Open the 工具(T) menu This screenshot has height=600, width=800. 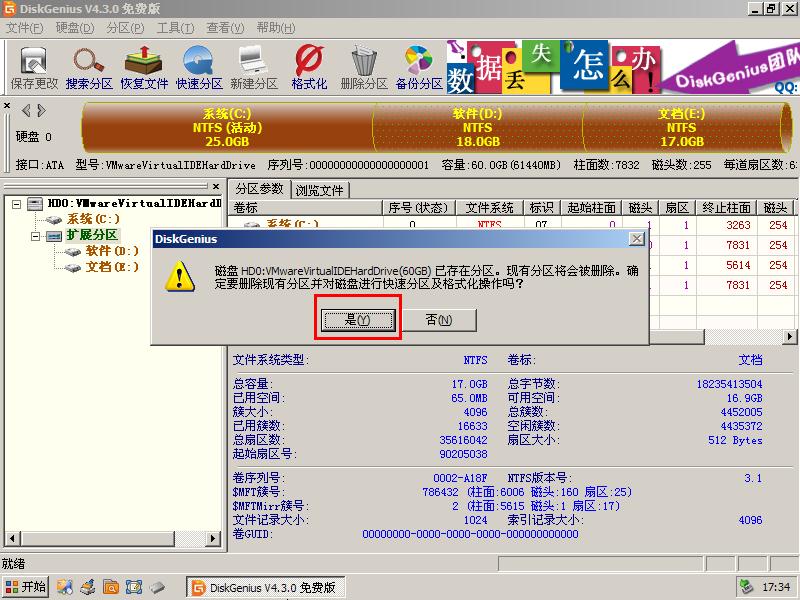click(175, 28)
